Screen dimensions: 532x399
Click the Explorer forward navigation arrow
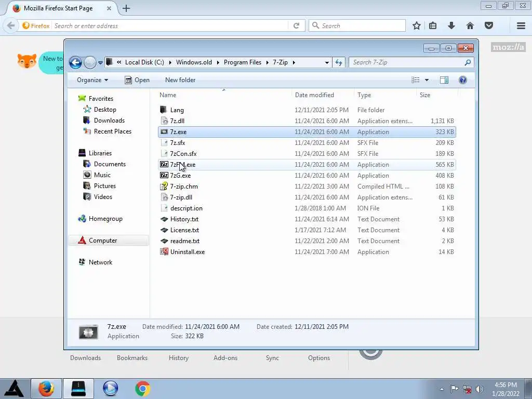click(90, 62)
